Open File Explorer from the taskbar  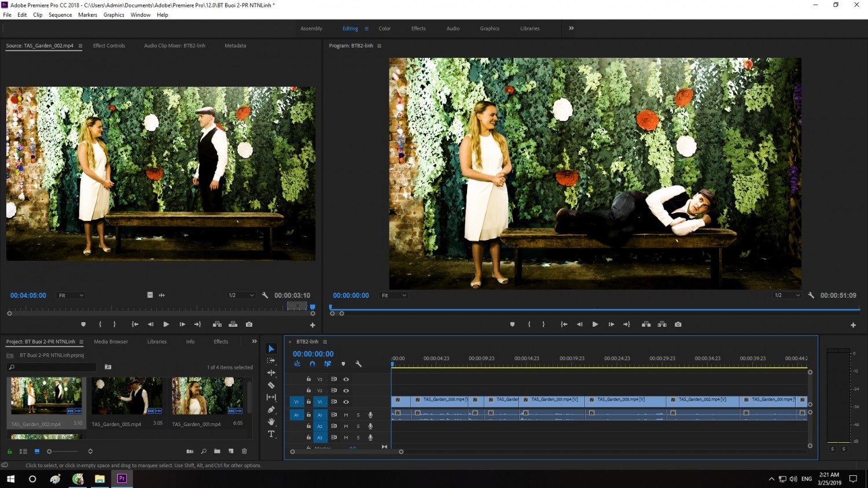pos(100,479)
